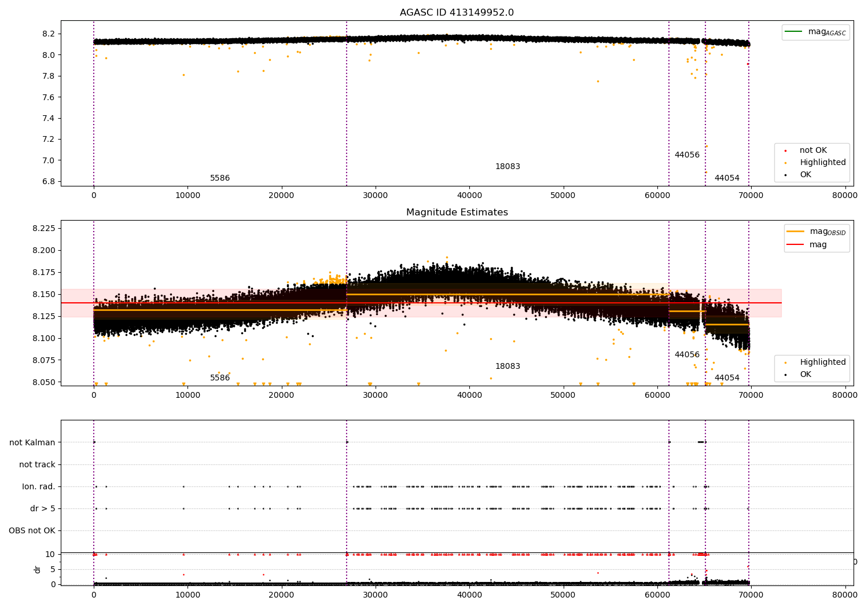Click "Highlighted" legend entry in top panel
Image resolution: width=868 pixels, height=608 pixels.
tap(822, 163)
